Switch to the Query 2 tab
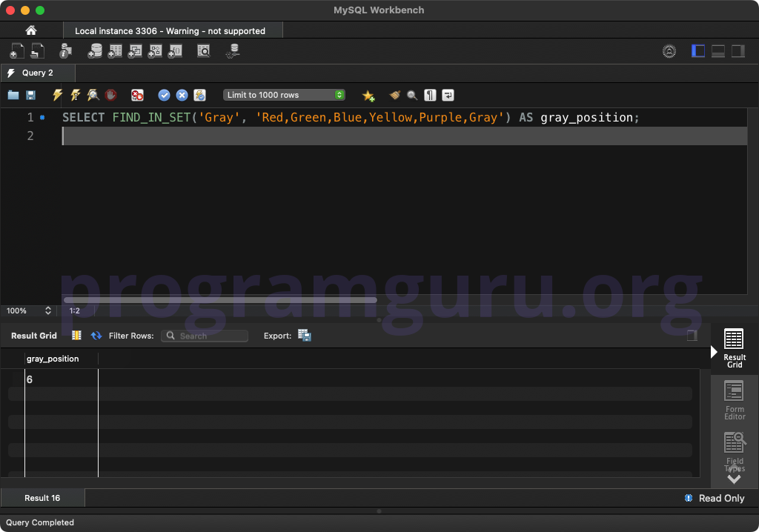Screen dimensions: 759x532 38,73
